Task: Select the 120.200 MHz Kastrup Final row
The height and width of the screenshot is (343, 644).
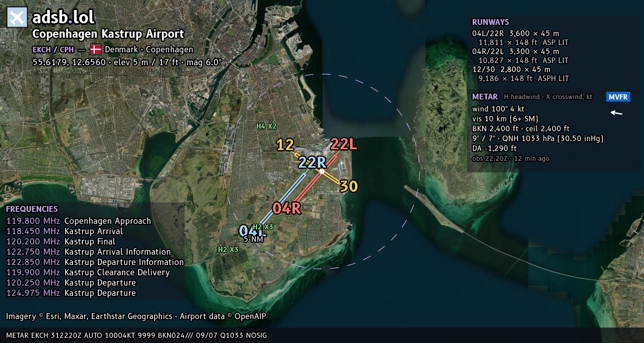Action: [x=61, y=242]
